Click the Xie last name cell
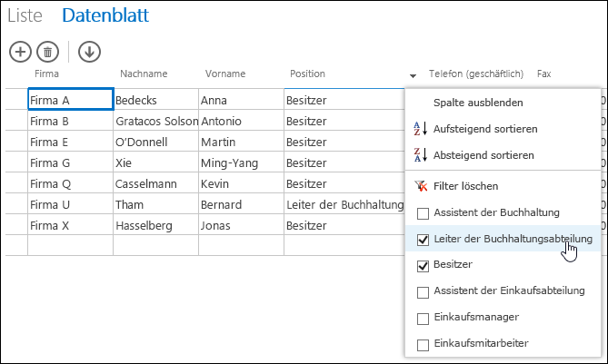Viewport: 608px width, 364px height. (156, 162)
